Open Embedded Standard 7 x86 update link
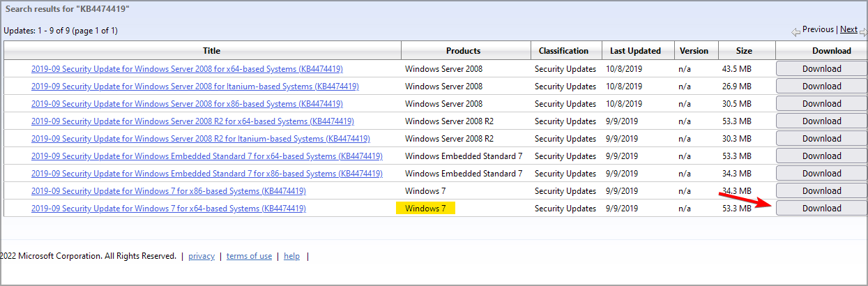The height and width of the screenshot is (286, 868). click(206, 174)
